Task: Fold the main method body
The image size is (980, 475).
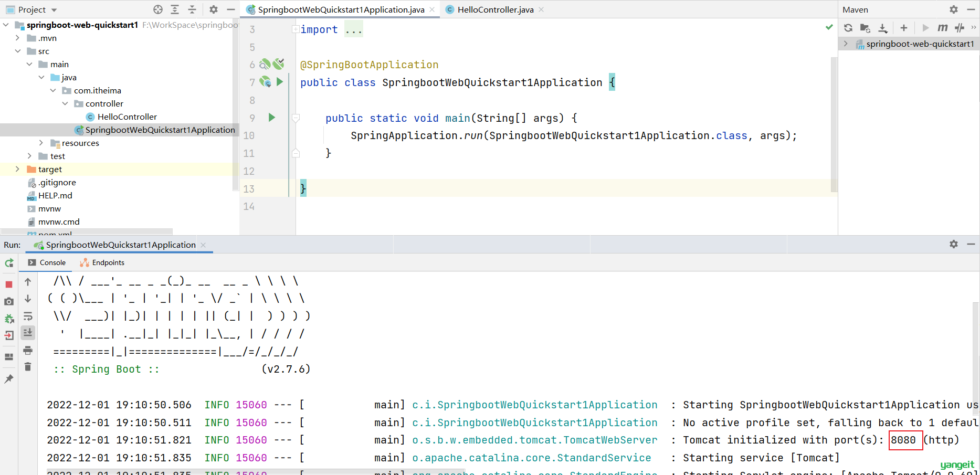Action: pos(296,118)
